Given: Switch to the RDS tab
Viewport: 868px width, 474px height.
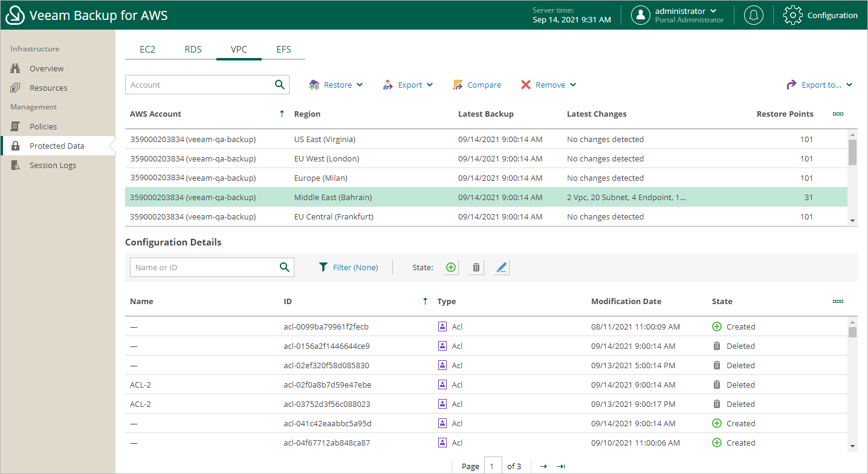Looking at the screenshot, I should [x=193, y=49].
